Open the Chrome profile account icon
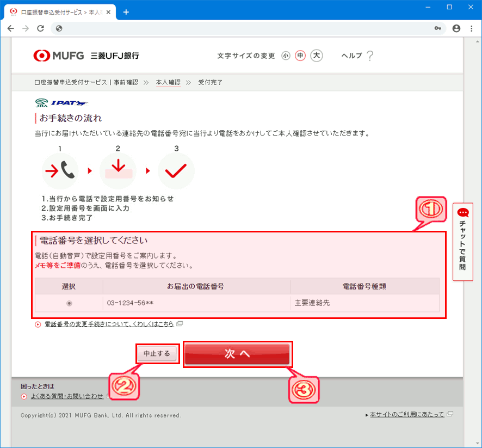Viewport: 482px width, 448px height. coord(456,28)
